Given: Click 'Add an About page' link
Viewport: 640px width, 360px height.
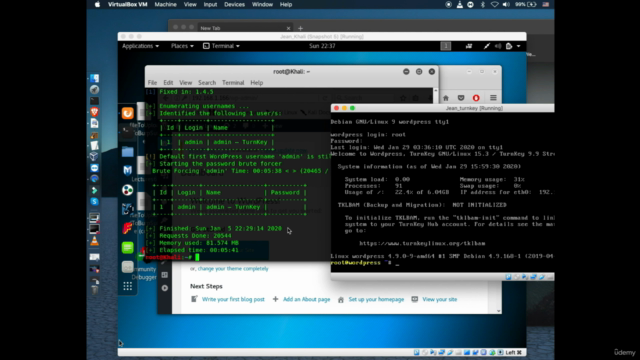Looking at the screenshot, I should pos(307,299).
